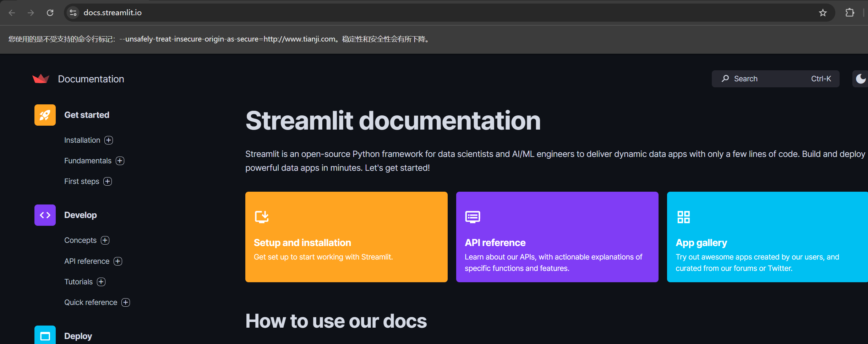Click the How to use our docs heading
Screen dimensions: 868x344
(336, 321)
